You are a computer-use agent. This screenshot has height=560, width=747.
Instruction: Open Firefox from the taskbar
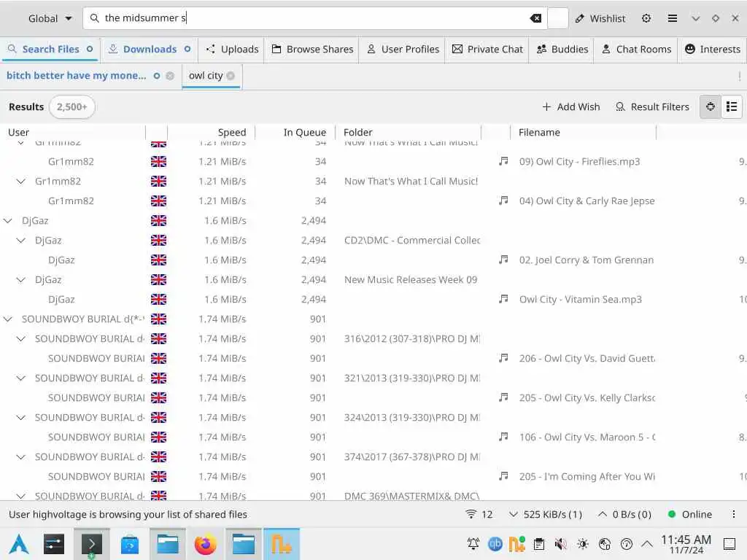tap(205, 544)
